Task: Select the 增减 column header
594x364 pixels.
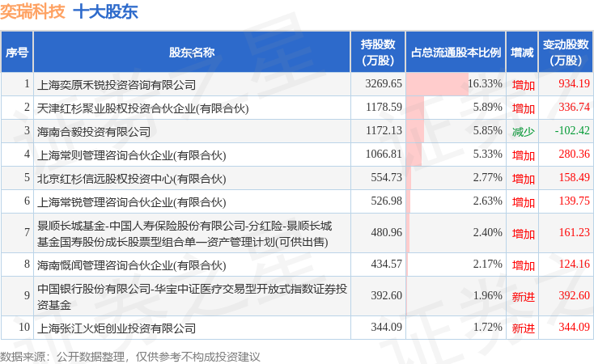Action: [522, 53]
